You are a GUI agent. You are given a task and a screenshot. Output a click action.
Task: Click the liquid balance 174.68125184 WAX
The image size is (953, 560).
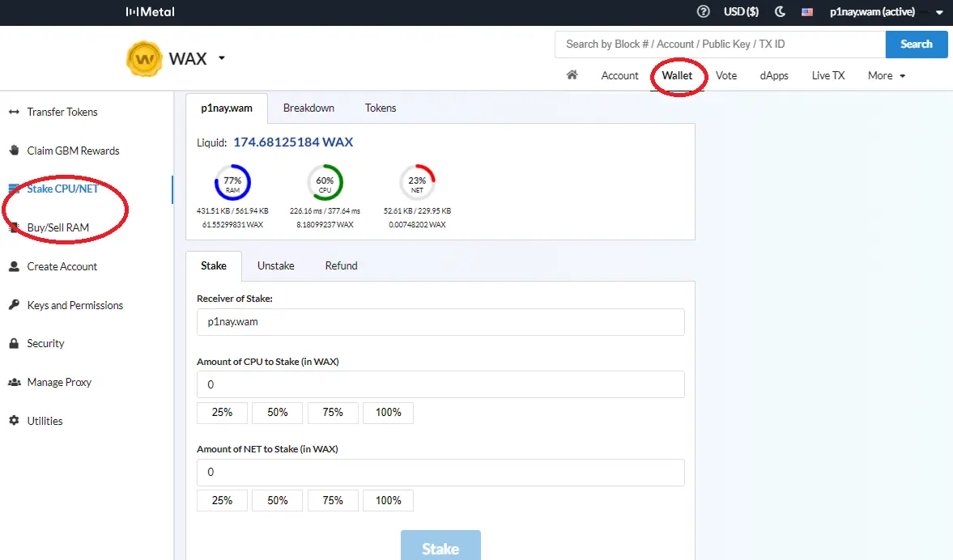coord(293,142)
